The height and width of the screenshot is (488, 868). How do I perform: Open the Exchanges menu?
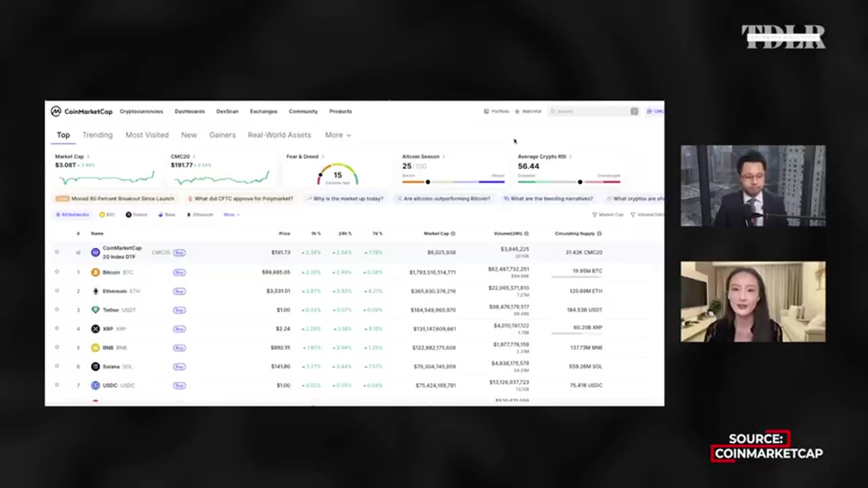[263, 111]
